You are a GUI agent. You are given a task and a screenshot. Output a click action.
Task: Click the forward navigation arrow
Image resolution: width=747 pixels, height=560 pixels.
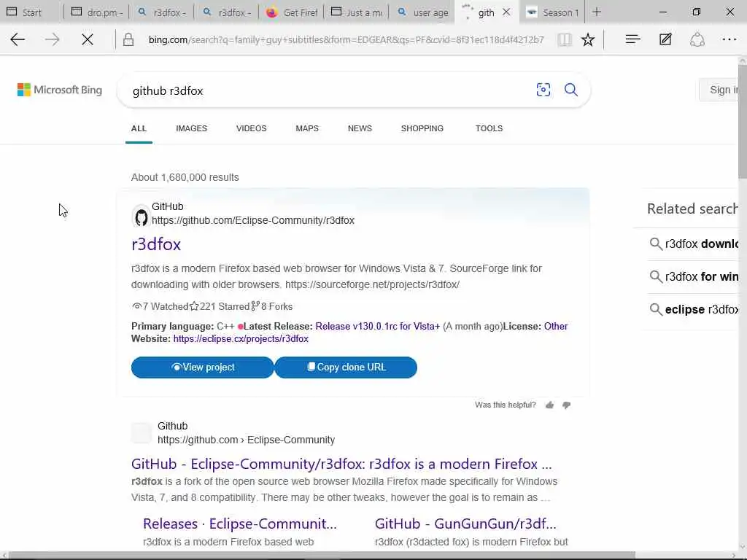53,39
